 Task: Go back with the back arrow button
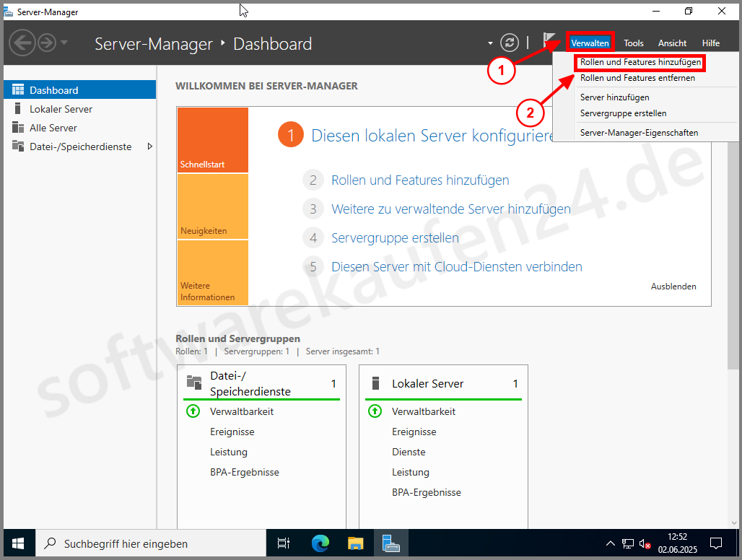[22, 43]
